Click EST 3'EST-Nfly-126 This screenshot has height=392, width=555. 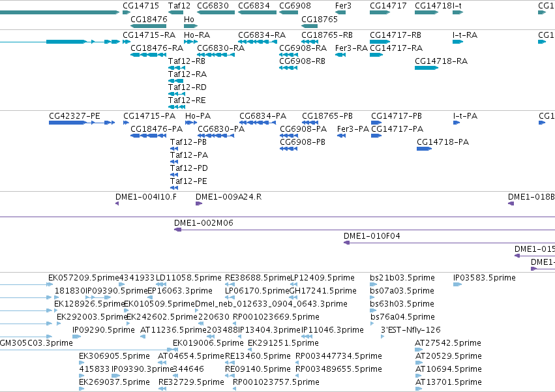coord(411,330)
